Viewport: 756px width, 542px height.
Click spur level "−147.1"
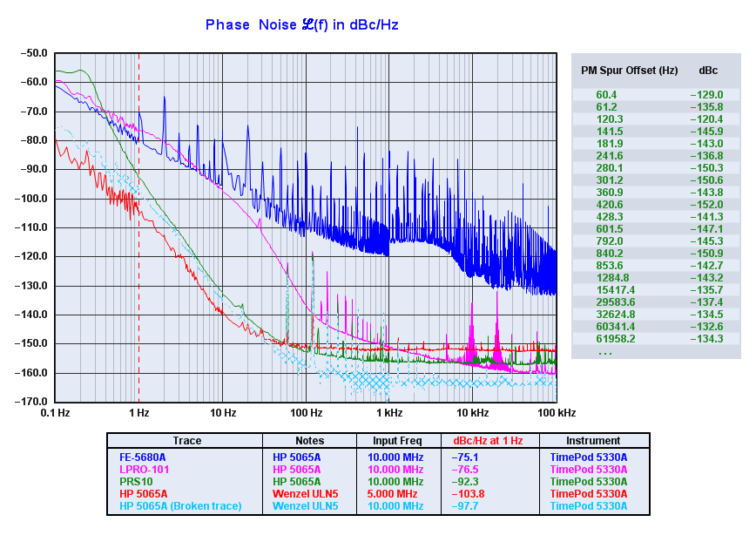pyautogui.click(x=707, y=229)
